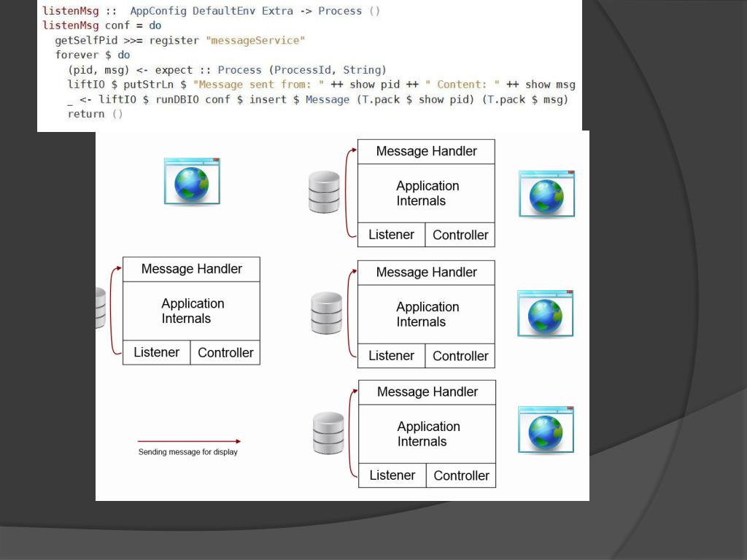The height and width of the screenshot is (560, 747).
Task: Click 'Application Internals' box of the left module
Action: tap(192, 311)
